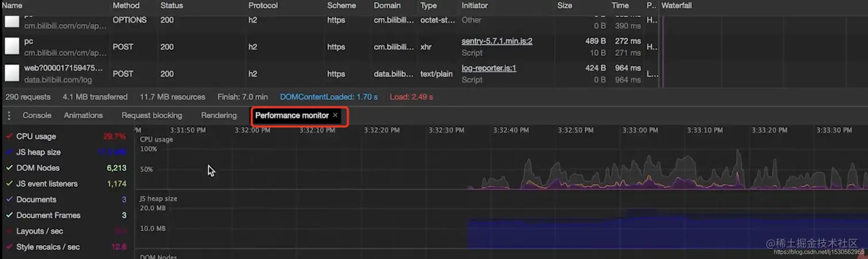Uncheck the DOM Nodes metric
The height and width of the screenshot is (259, 868).
coord(9,168)
